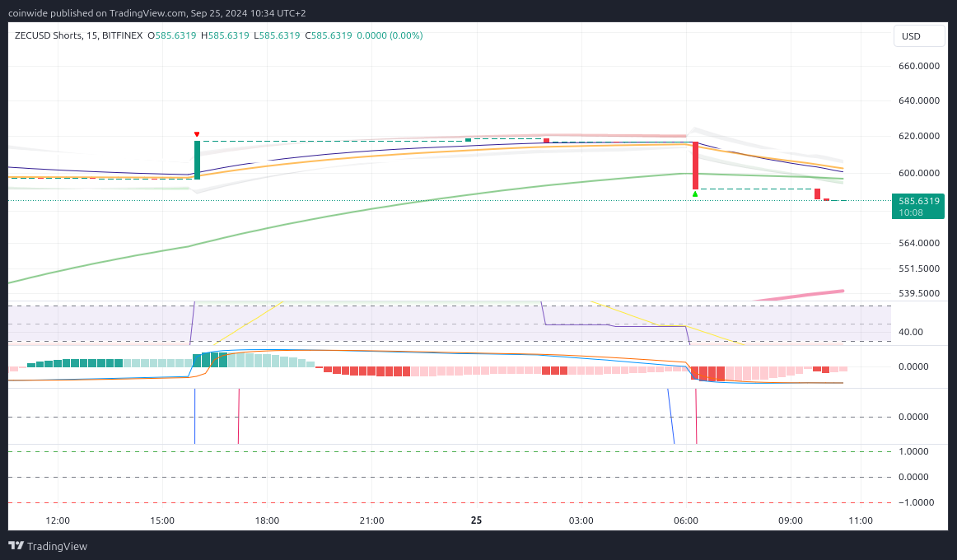This screenshot has width=957, height=560.
Task: Click the 15:00 time axis label
Action: [162, 520]
